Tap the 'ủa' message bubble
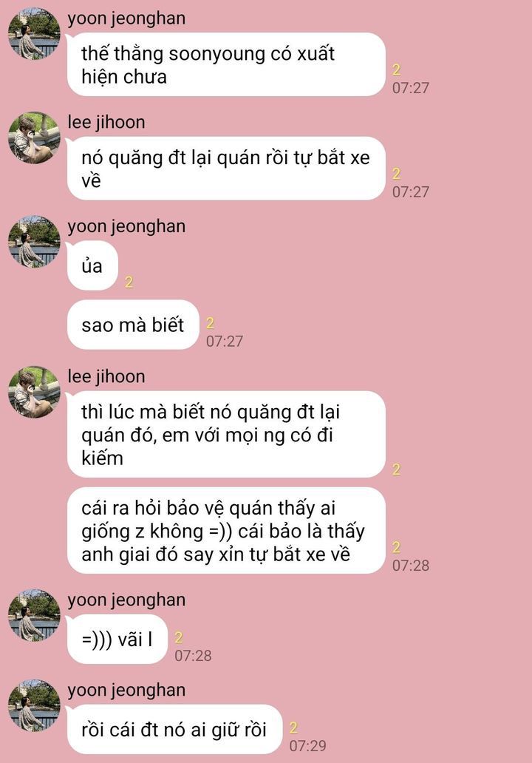 point(92,265)
